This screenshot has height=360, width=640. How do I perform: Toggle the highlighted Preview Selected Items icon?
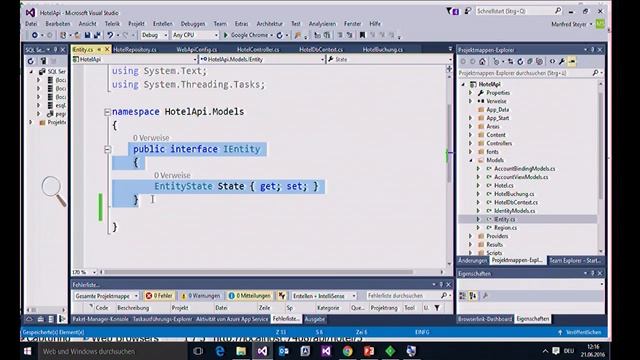[572, 62]
